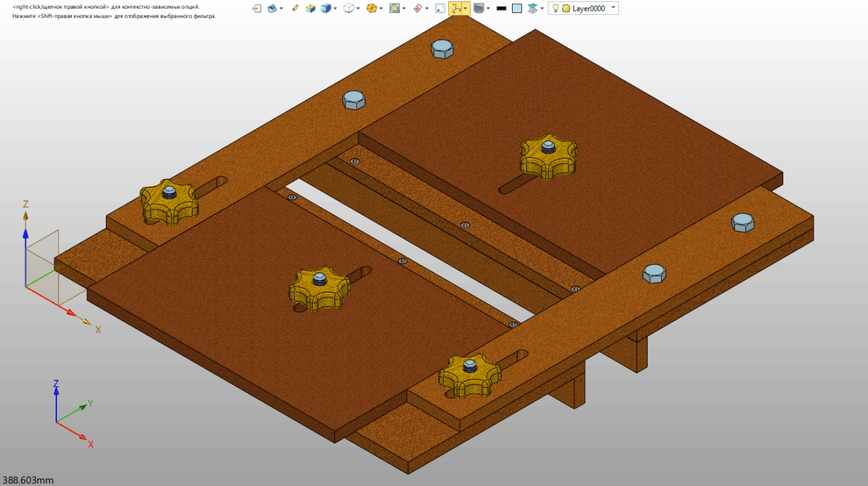This screenshot has width=868, height=486.
Task: Click the exit/leave arrow icon in toolbar
Action: pos(256,8)
